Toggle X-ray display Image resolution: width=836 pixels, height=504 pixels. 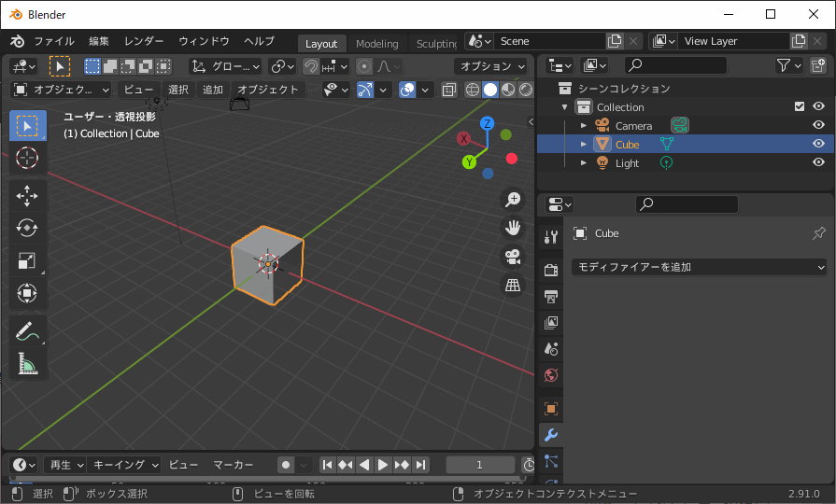[x=449, y=90]
